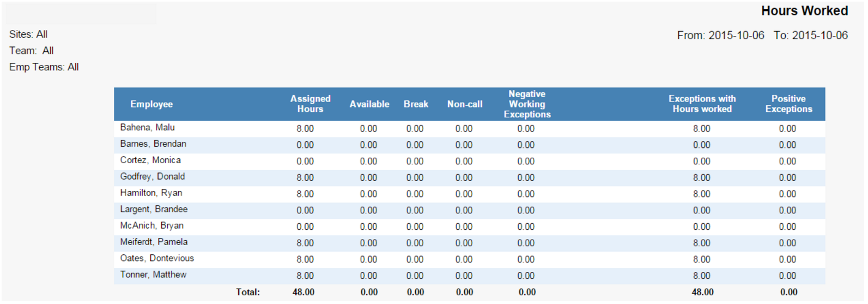Screen dimensions: 868x304
Task: Click the Total Assigned Hours value 48.00
Action: coord(304,293)
